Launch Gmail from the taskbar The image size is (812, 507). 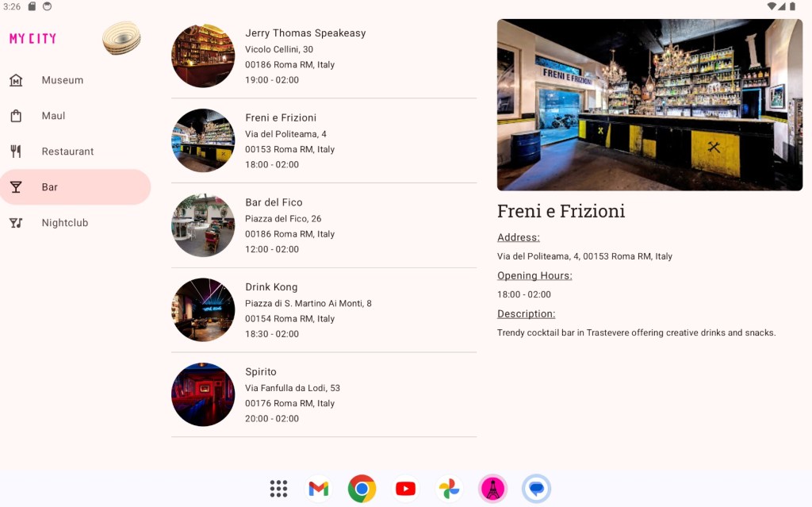coord(318,489)
